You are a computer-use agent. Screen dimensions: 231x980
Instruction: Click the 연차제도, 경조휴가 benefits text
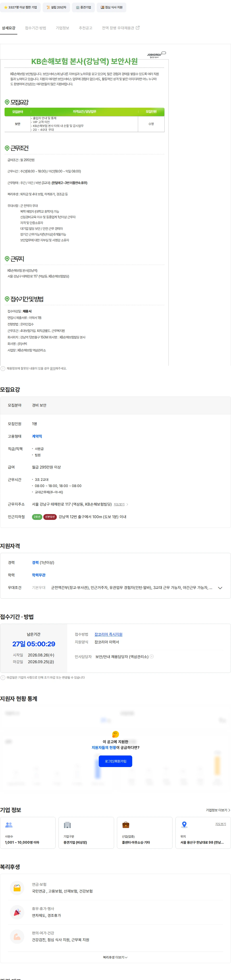coord(46,916)
